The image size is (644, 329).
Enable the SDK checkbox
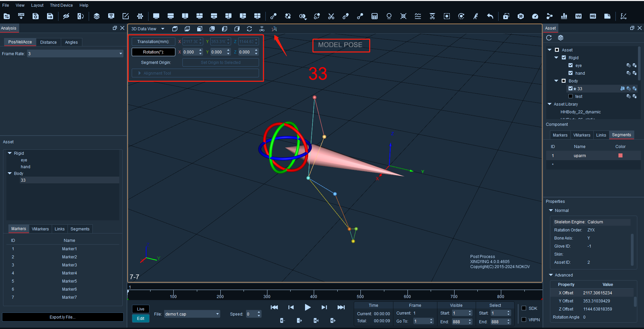click(524, 308)
